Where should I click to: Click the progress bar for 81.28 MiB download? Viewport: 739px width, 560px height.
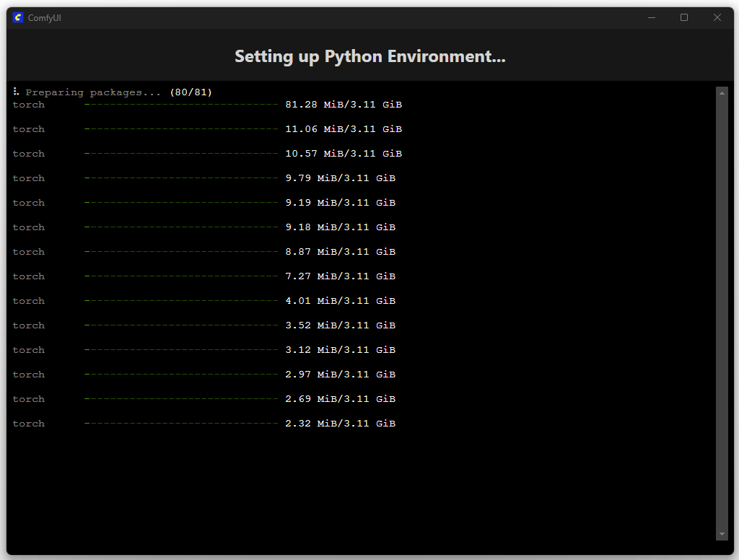(x=180, y=105)
